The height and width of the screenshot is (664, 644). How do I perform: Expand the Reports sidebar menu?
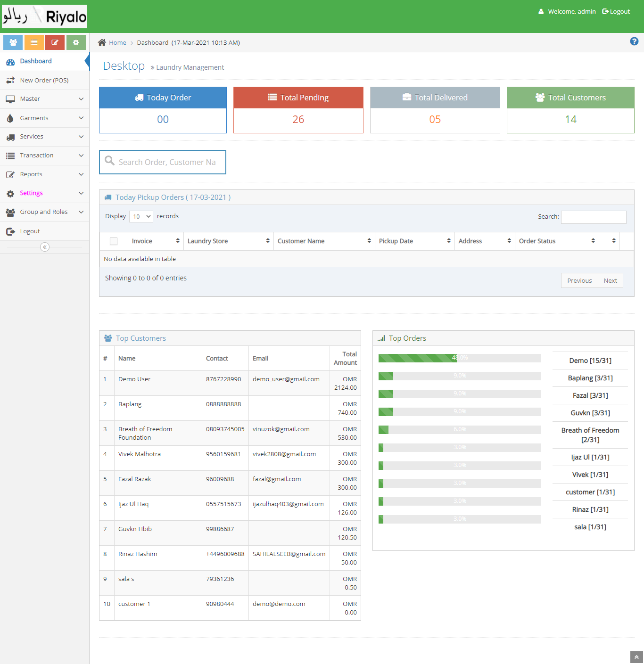44,174
